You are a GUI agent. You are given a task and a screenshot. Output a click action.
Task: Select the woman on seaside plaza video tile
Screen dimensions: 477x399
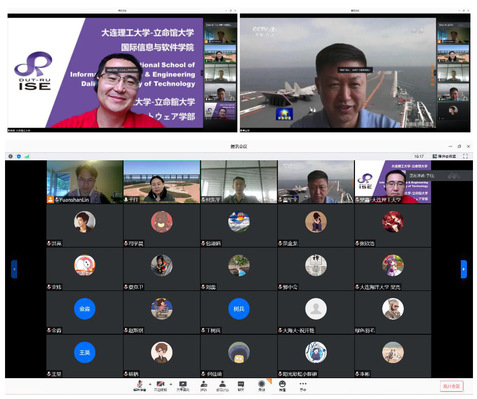point(162,182)
